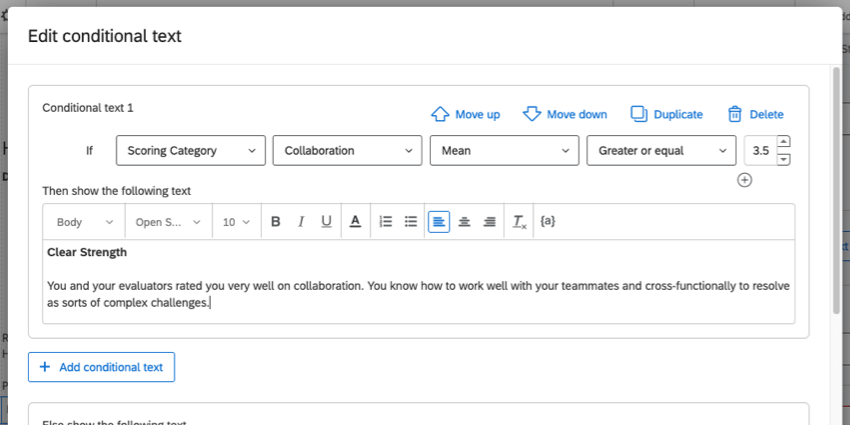The height and width of the screenshot is (425, 850).
Task: Open the text color picker
Action: (x=354, y=222)
